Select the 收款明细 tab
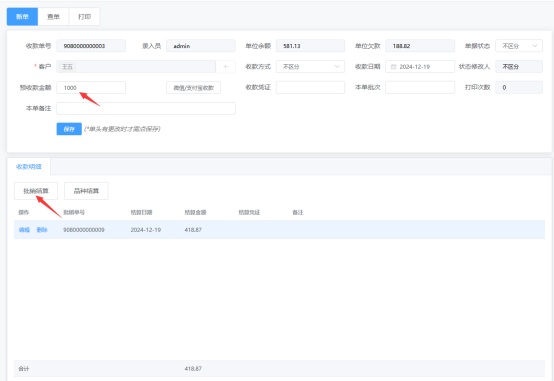 pyautogui.click(x=29, y=166)
